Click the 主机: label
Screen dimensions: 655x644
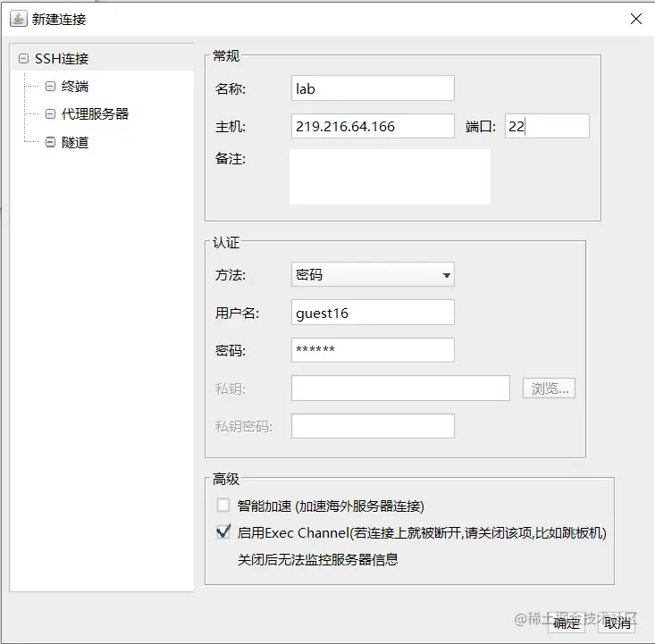[231, 127]
